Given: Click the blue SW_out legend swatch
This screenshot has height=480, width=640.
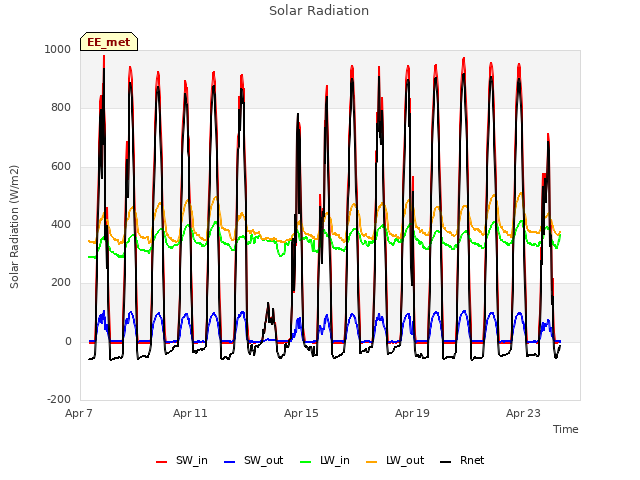Looking at the screenshot, I should point(230,462).
